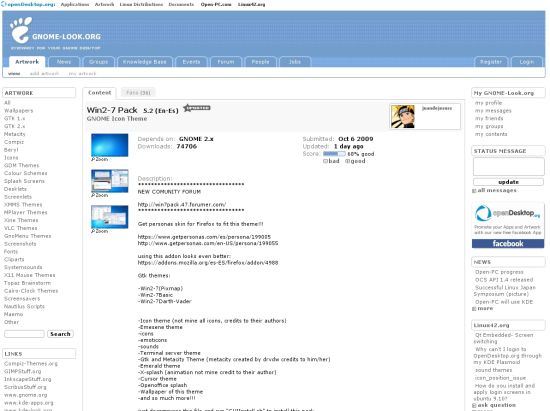Viewport: 550px width, 411px height.
Task: Vote good on the score
Action: 355,161
